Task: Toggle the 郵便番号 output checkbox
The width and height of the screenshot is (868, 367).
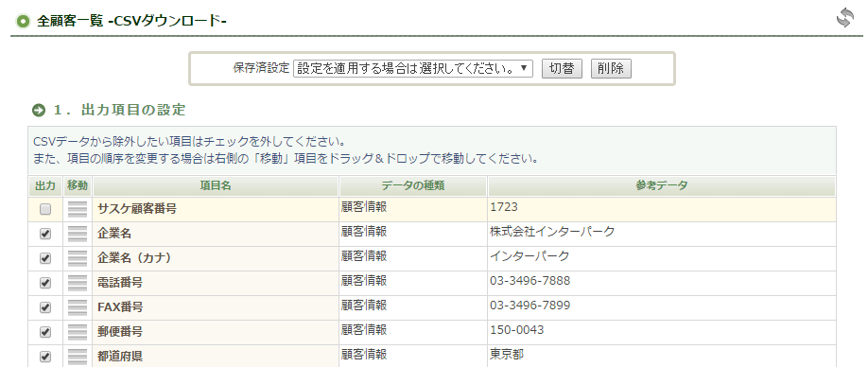Action: click(x=45, y=332)
